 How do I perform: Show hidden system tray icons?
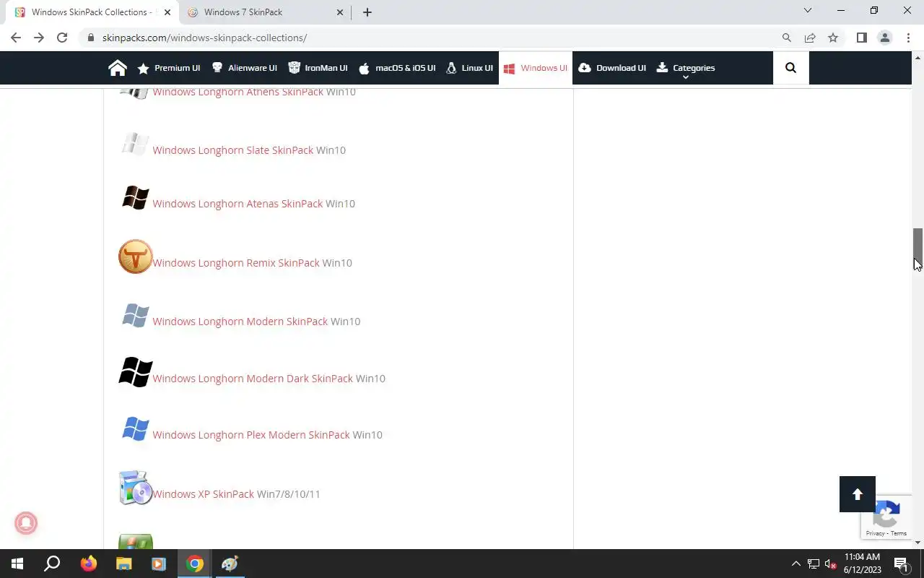[796, 564]
